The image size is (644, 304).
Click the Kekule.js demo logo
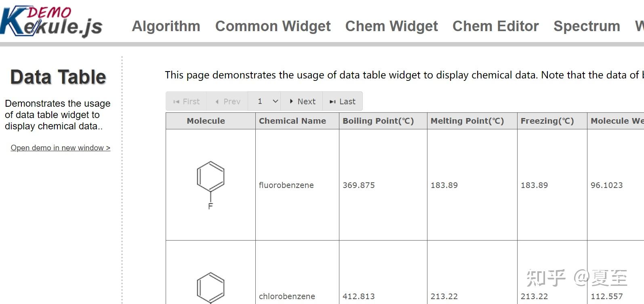tap(51, 21)
